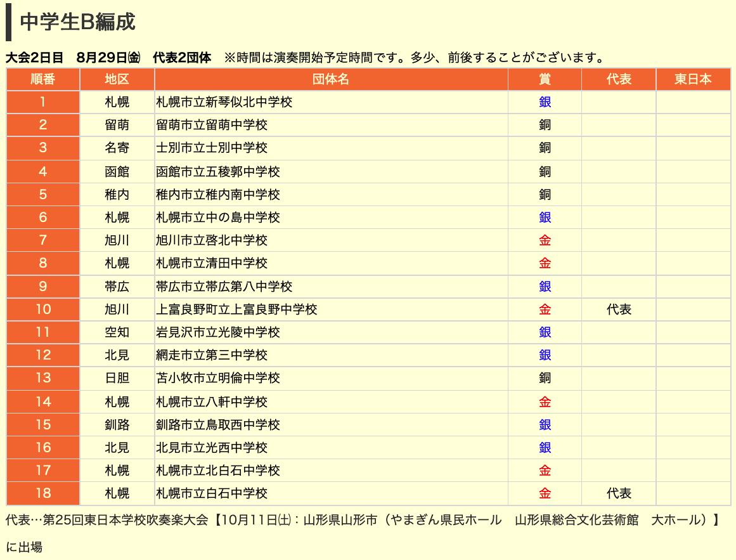
Task: Click order number 7 cell
Action: tap(42, 240)
